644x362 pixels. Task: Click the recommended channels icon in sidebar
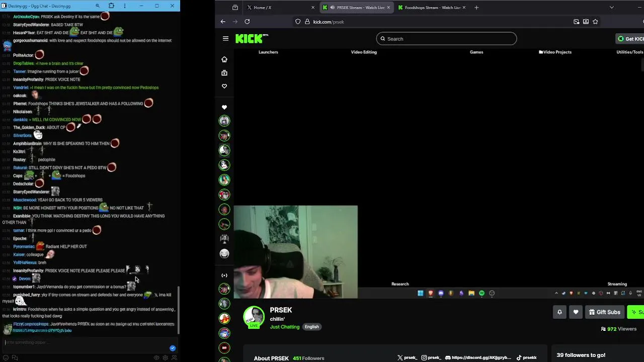coord(224,275)
